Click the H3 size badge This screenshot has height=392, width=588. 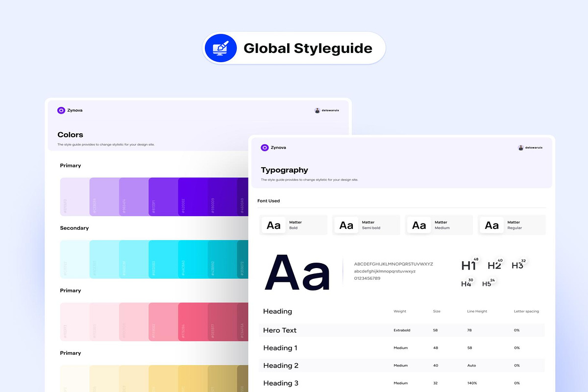[523, 261]
